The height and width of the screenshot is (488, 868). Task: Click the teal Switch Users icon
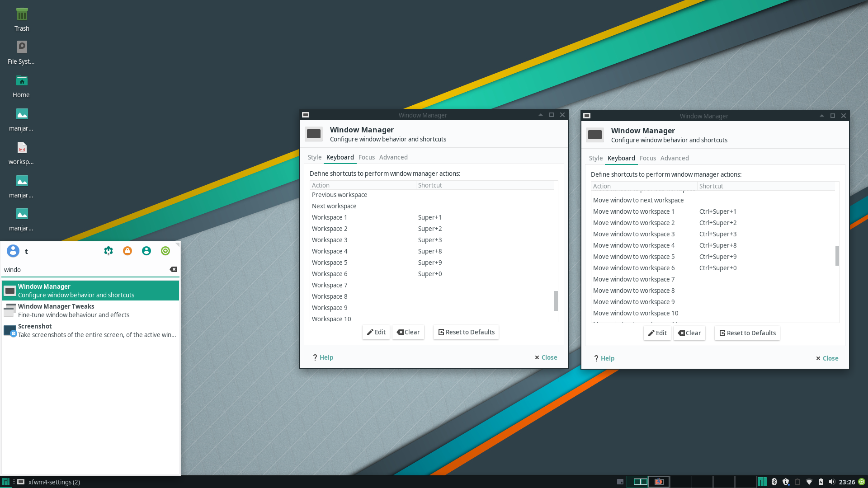coord(146,251)
